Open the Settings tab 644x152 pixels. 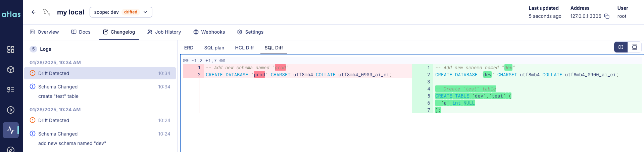[250, 32]
